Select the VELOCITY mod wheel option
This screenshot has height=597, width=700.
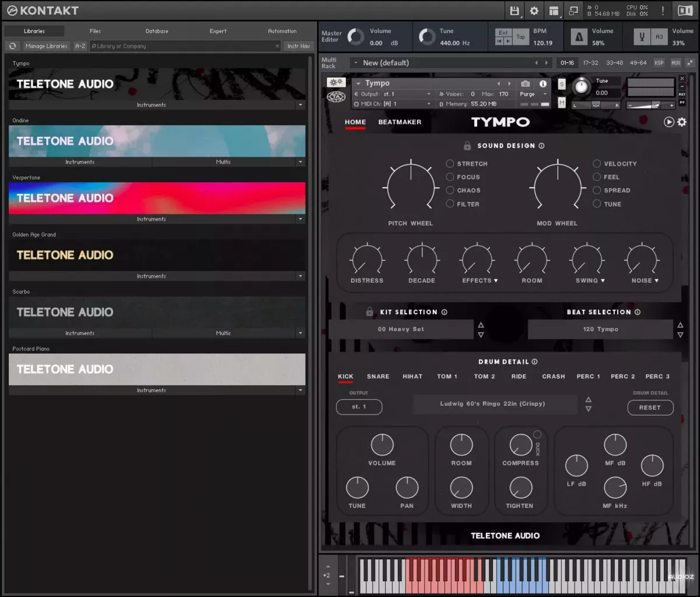[x=597, y=164]
